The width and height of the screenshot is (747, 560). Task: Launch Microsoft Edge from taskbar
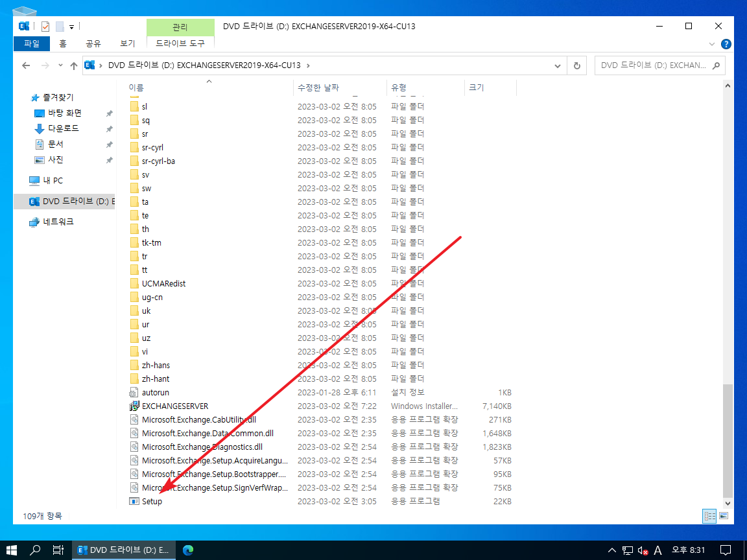pyautogui.click(x=188, y=550)
